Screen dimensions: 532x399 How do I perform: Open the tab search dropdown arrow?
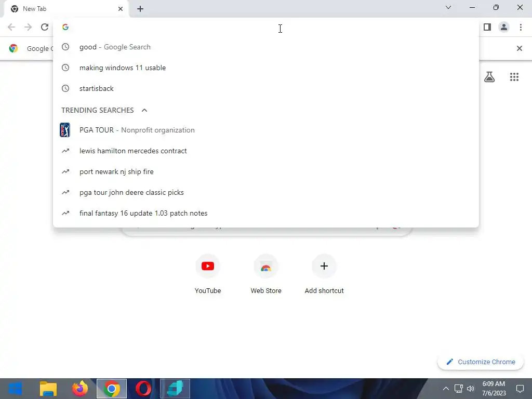click(x=448, y=7)
